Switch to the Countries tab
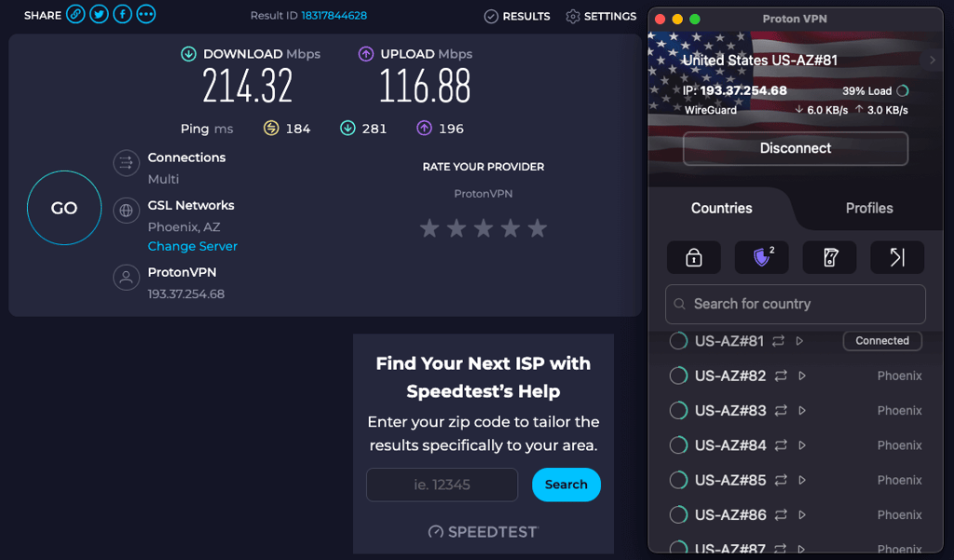 (x=722, y=208)
